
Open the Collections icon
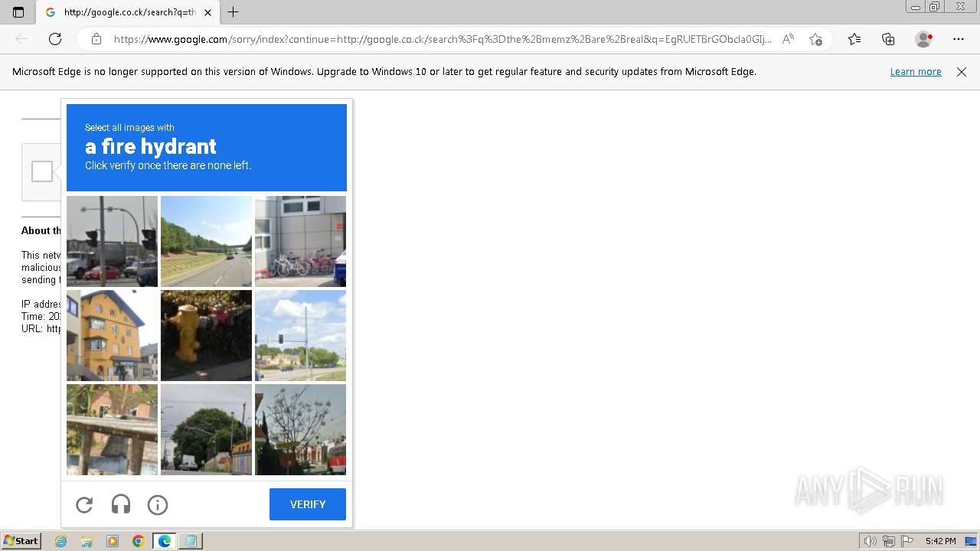[888, 39]
